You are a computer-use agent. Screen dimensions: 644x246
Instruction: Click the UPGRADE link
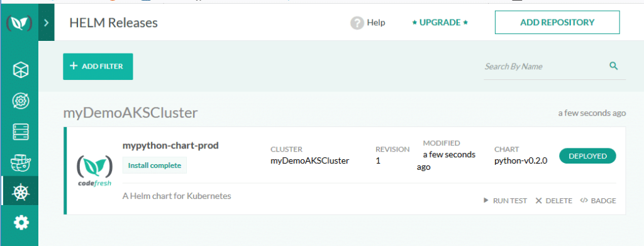[440, 23]
